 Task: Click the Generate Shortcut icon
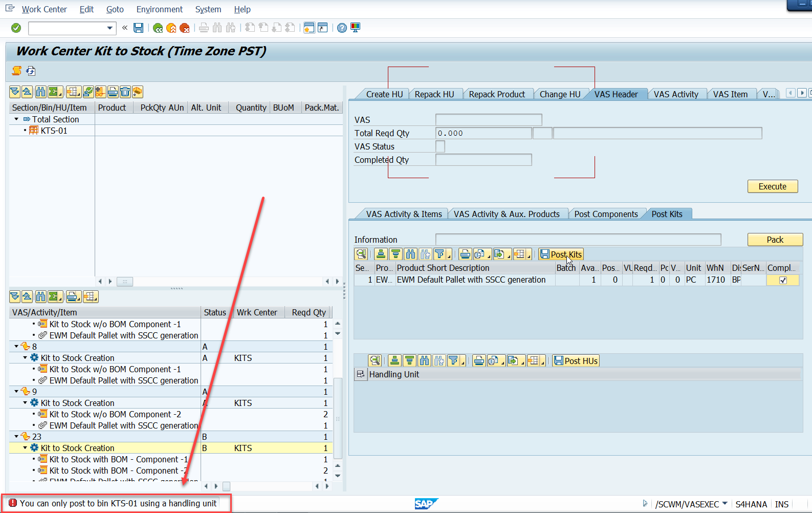(322, 28)
